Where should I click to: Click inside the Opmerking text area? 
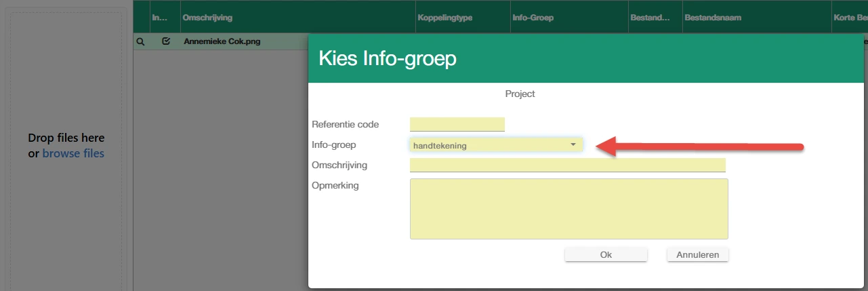[x=569, y=209]
